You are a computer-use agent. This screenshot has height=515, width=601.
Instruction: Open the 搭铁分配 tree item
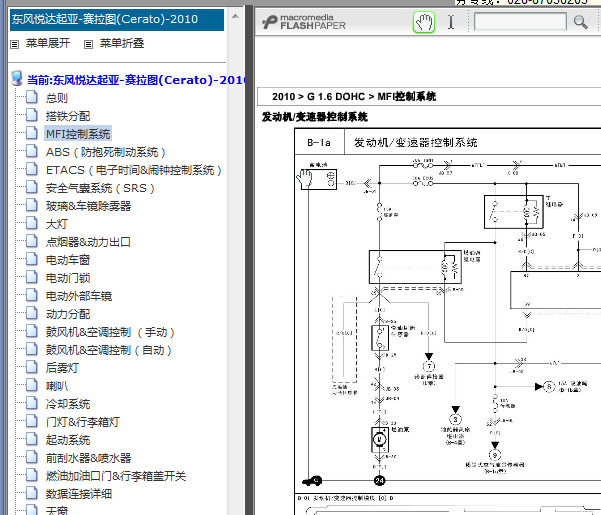tap(68, 116)
